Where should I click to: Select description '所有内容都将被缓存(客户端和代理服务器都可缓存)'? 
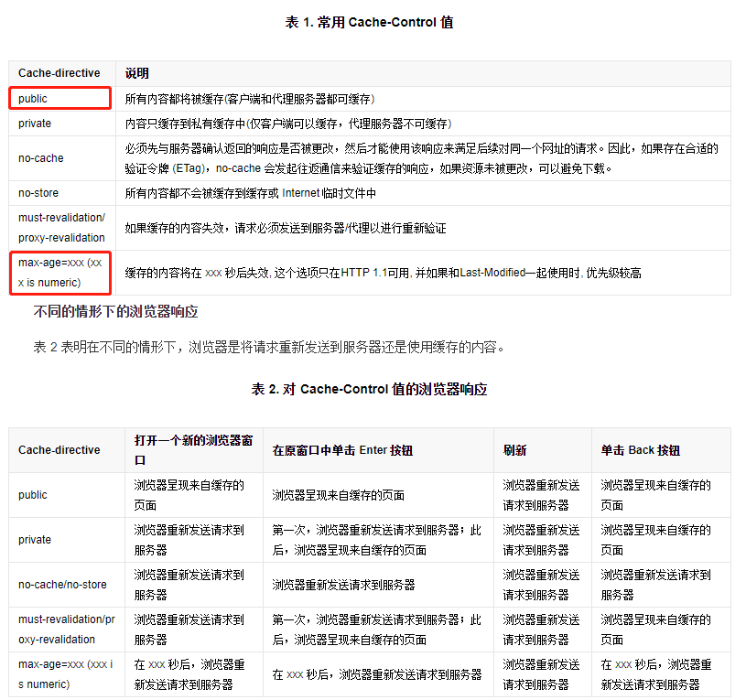pyautogui.click(x=250, y=99)
